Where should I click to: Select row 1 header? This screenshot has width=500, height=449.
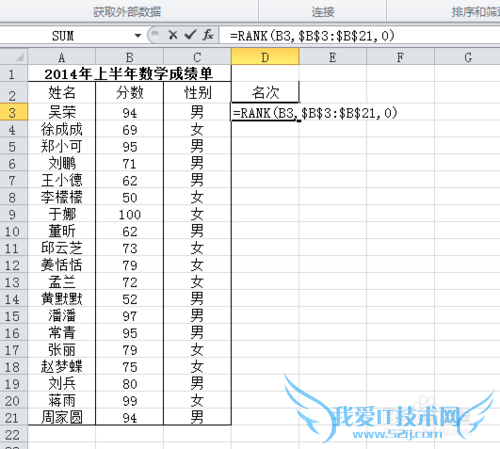(14, 73)
